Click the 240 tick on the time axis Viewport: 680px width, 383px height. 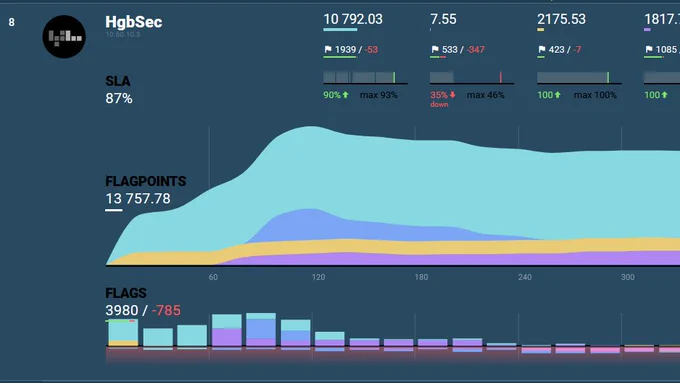(x=524, y=277)
